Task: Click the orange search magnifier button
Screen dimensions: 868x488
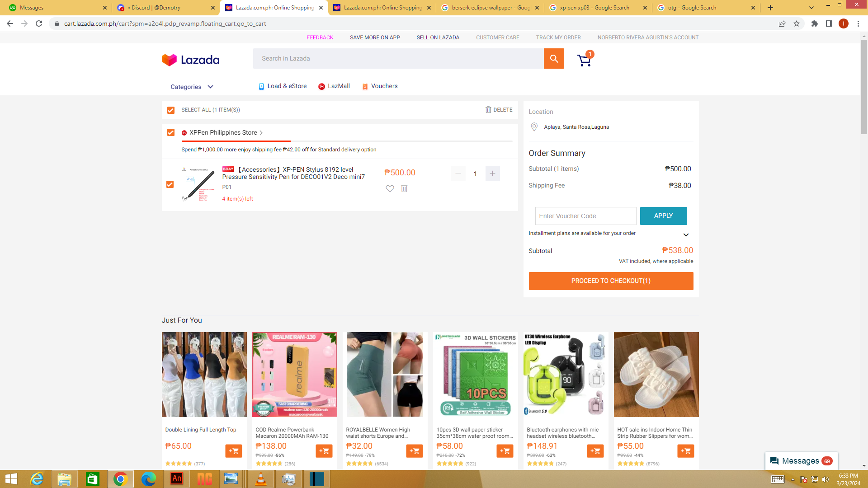Action: coord(554,58)
